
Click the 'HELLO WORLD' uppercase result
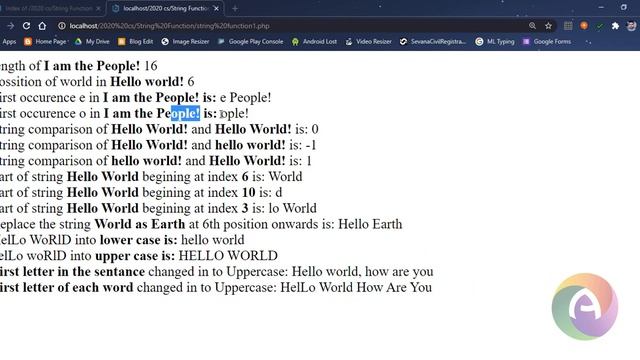point(228,256)
